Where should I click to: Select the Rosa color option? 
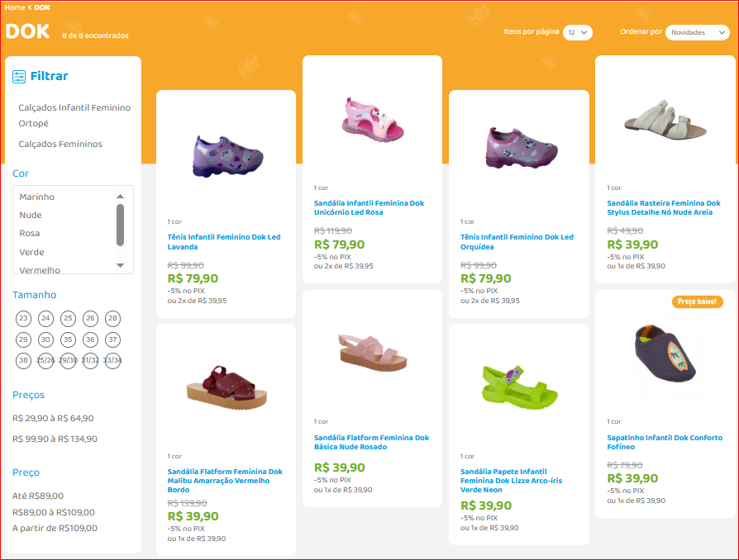pos(31,234)
